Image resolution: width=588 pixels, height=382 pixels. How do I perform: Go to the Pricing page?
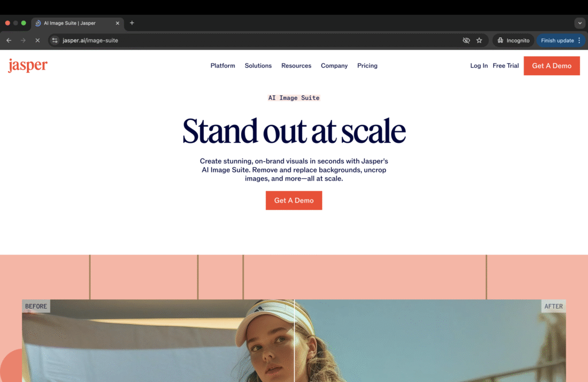(367, 66)
